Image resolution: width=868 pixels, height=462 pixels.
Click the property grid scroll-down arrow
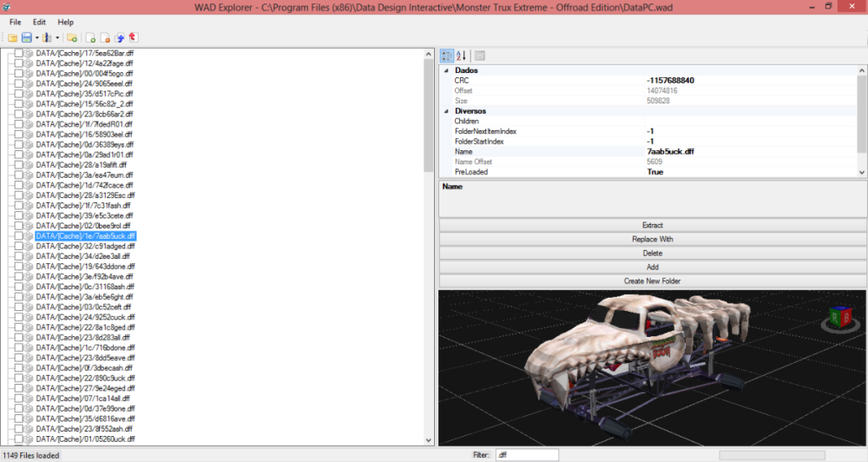(x=862, y=172)
